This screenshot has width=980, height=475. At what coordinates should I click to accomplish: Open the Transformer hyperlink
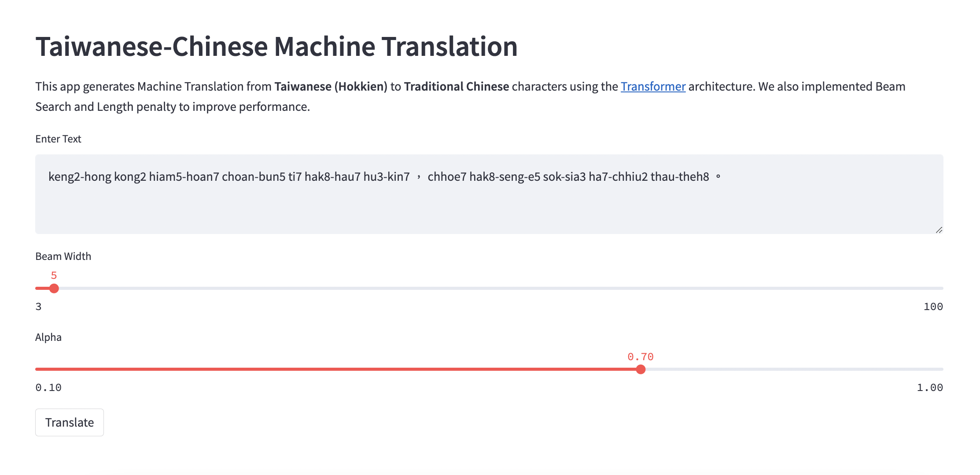pos(652,87)
